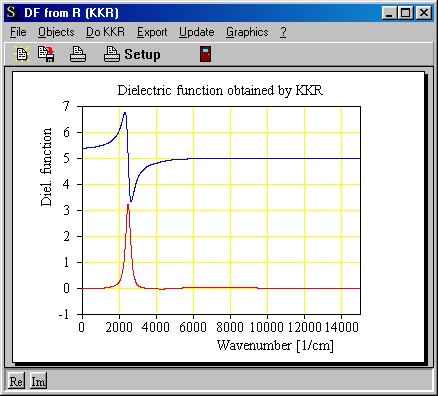Maximize the DF from R window
The width and height of the screenshot is (438, 396).
tap(406, 13)
